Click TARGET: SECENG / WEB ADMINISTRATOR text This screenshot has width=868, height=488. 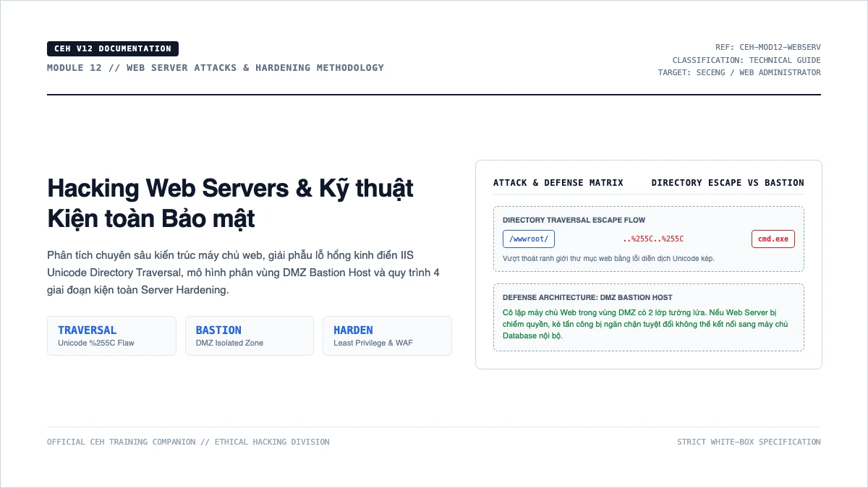tap(739, 73)
